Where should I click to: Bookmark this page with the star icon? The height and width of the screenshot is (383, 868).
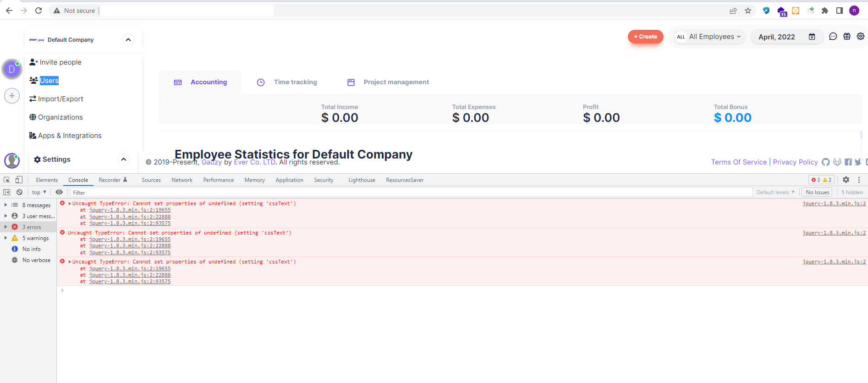(748, 11)
